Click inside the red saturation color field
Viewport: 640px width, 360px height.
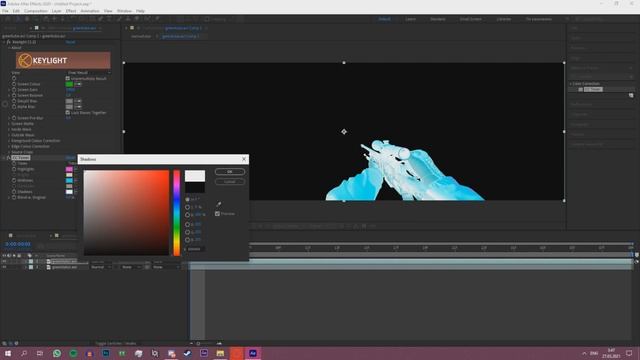click(x=126, y=213)
